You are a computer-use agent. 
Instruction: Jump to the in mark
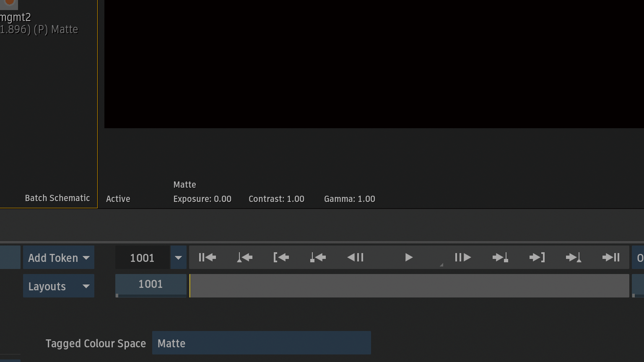pyautogui.click(x=281, y=257)
